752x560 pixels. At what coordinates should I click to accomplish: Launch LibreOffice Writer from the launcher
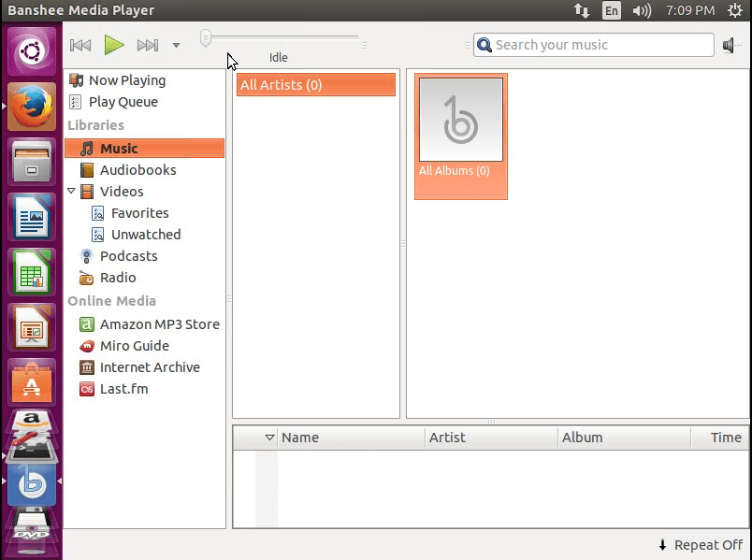(x=32, y=217)
